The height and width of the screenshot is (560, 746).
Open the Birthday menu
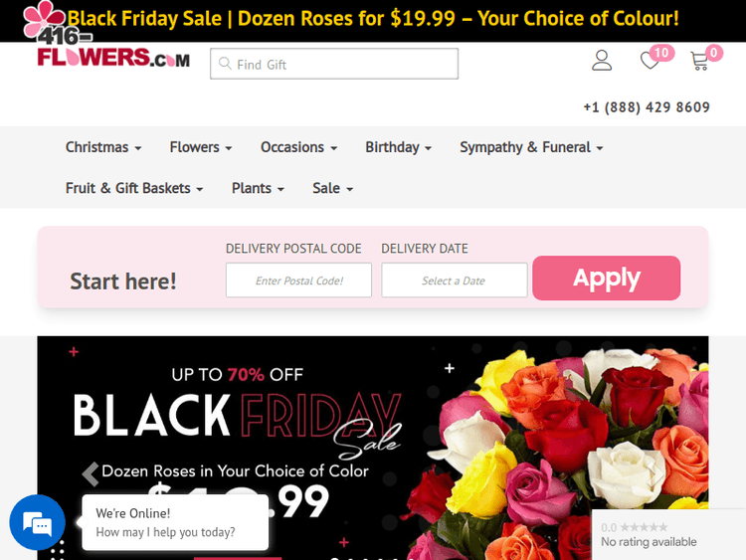(x=398, y=147)
